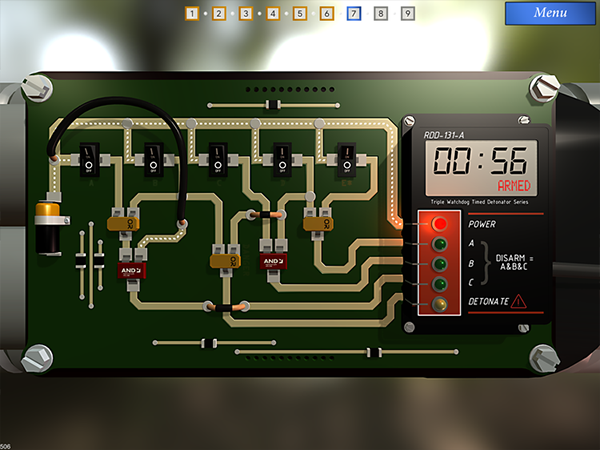Screen dimensions: 600x450
Task: Click the yellow DETONATE indicator light
Action: point(438,301)
